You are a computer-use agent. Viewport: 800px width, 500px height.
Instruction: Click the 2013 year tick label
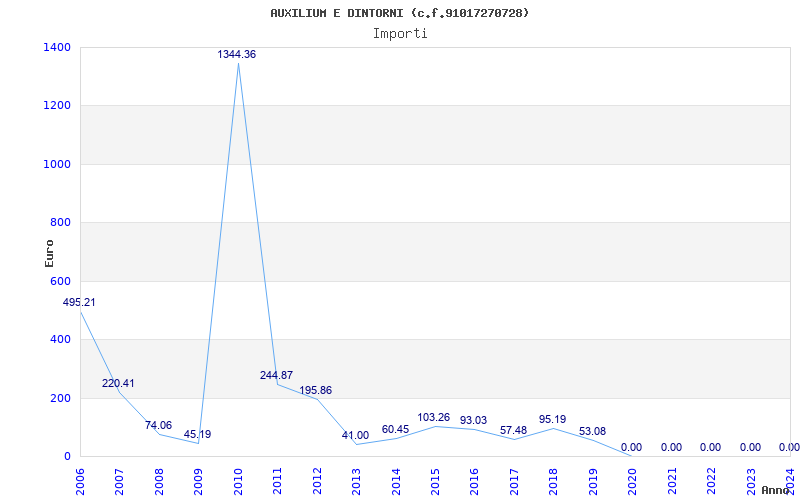click(357, 482)
